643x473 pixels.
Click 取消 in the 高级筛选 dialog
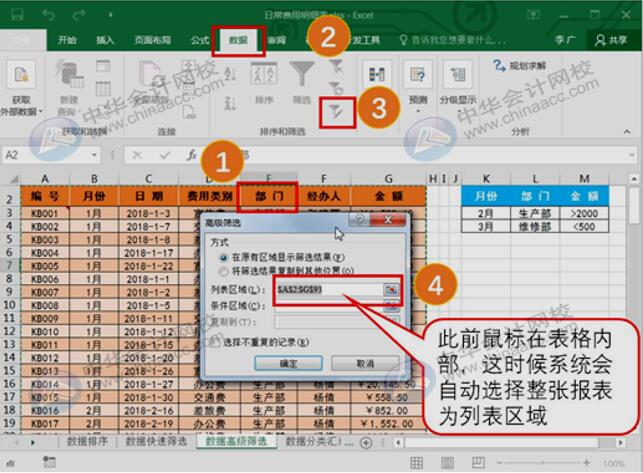tap(365, 363)
